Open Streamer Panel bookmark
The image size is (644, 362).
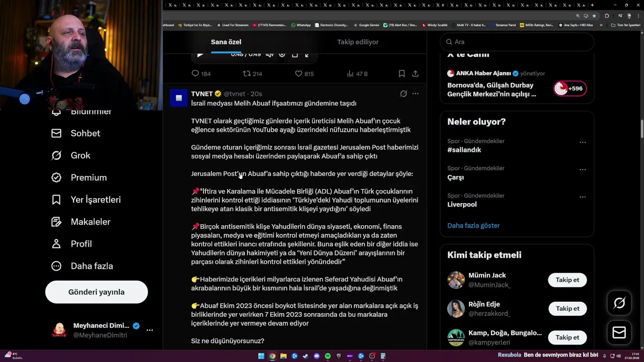pyautogui.click(x=503, y=25)
